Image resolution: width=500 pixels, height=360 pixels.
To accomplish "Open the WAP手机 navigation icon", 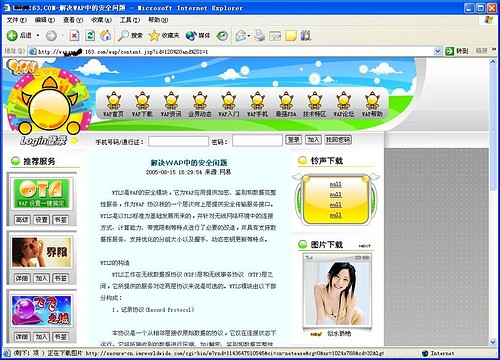I will coord(257,104).
